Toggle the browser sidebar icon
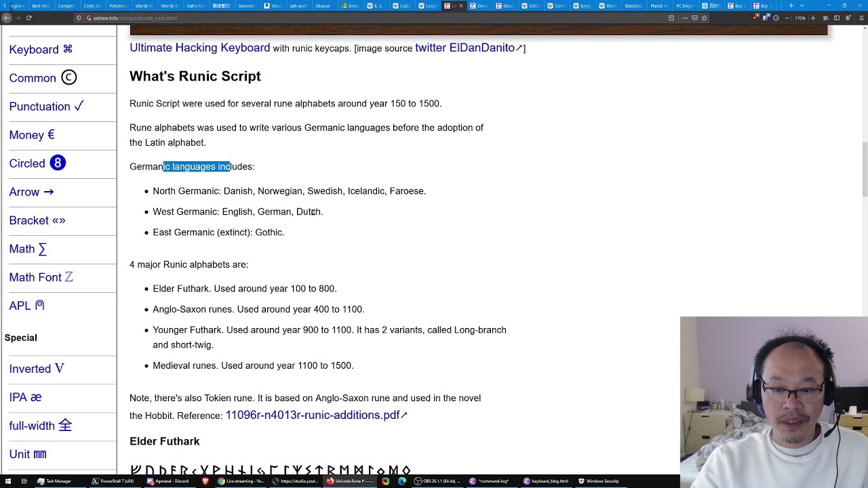Viewport: 868px width, 488px height. pos(837,18)
